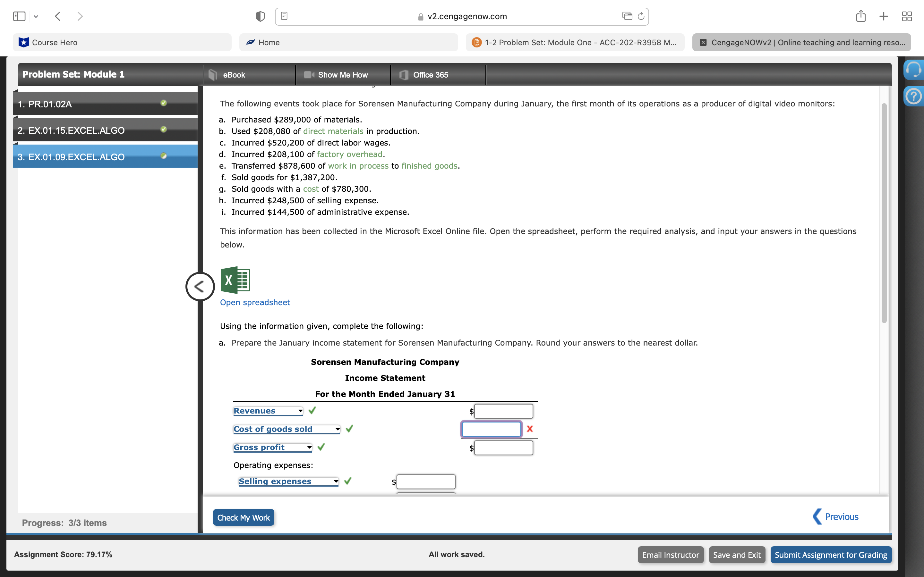This screenshot has height=577, width=924.
Task: Reload the page with refresh icon
Action: tap(641, 16)
